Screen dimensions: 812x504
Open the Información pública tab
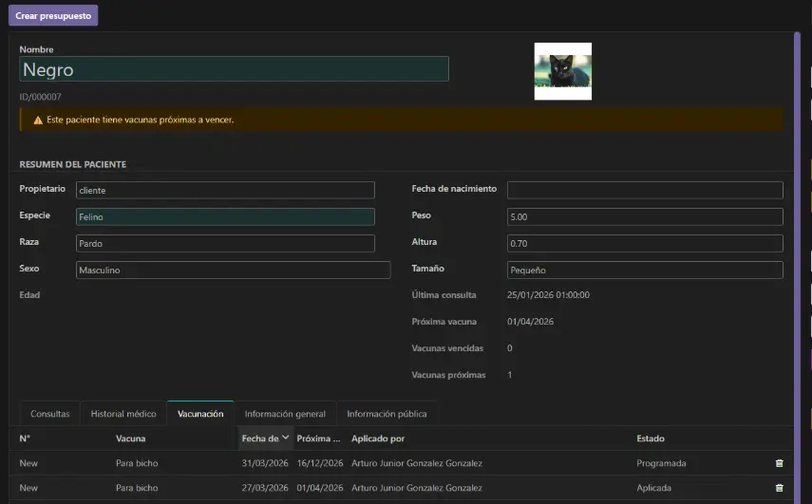[x=387, y=414]
